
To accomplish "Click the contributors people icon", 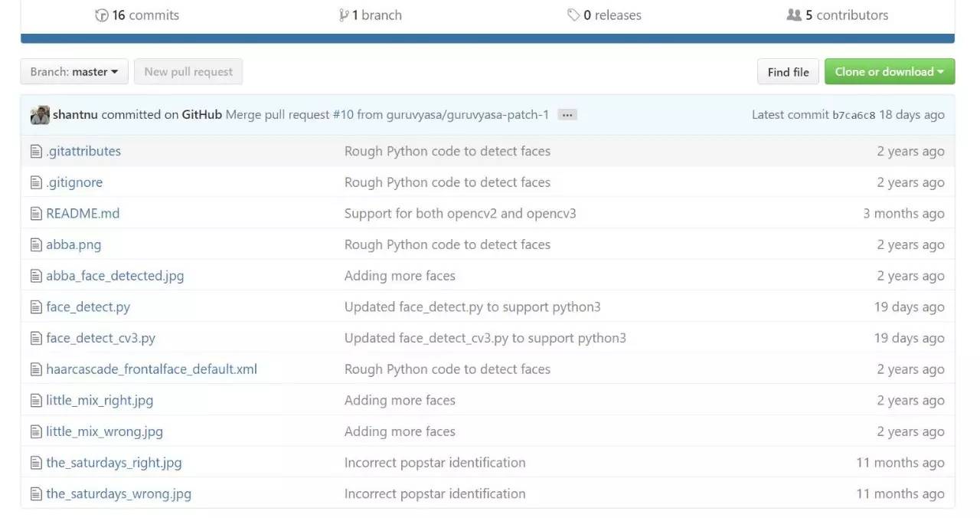I will 794,15.
